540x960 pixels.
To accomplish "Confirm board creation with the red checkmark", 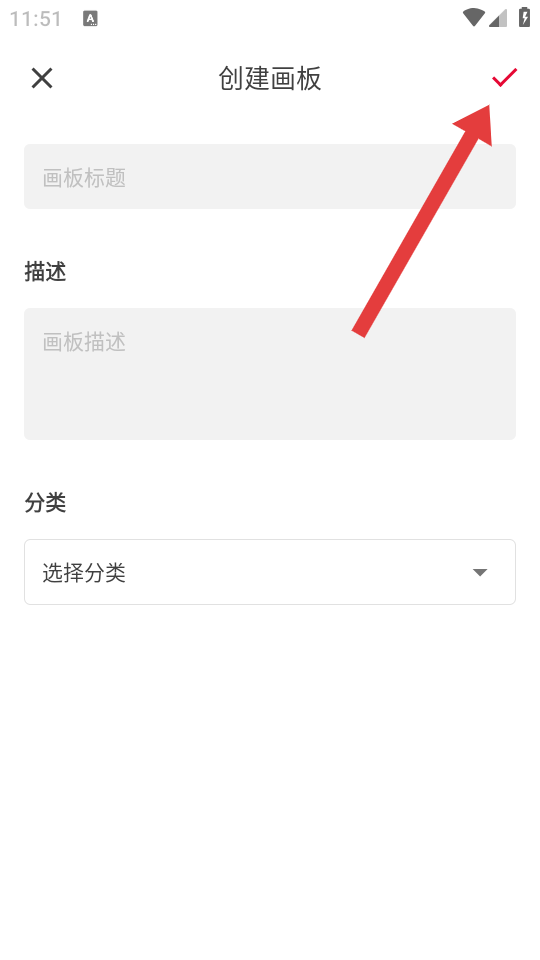I will (x=504, y=77).
